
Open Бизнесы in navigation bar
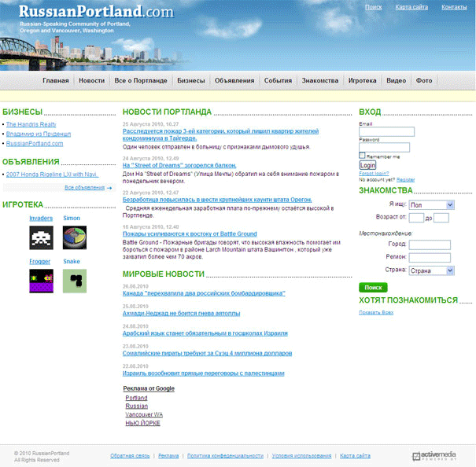[191, 81]
